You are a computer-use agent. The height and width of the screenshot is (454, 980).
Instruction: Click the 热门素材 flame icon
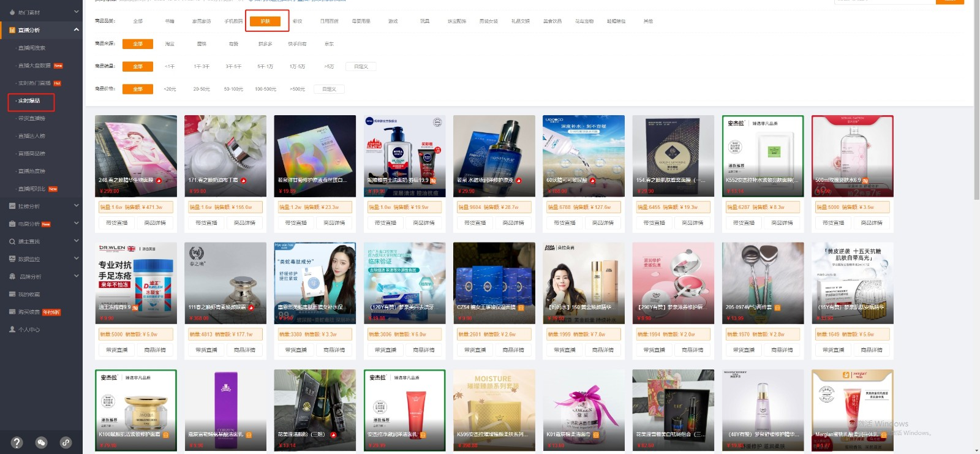[x=12, y=12]
